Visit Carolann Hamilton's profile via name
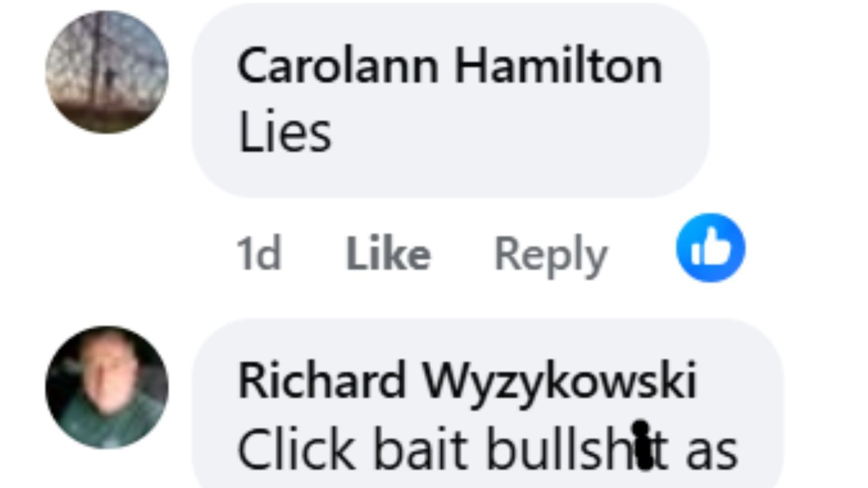Image resolution: width=868 pixels, height=488 pixels. (450, 66)
